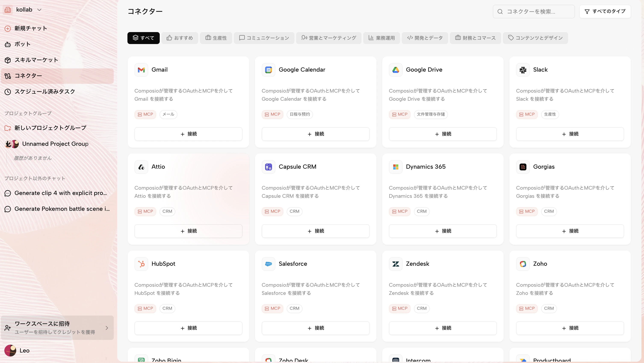Connect Google Drive with 接続 button
Screen dimensions: 644x363
443,134
